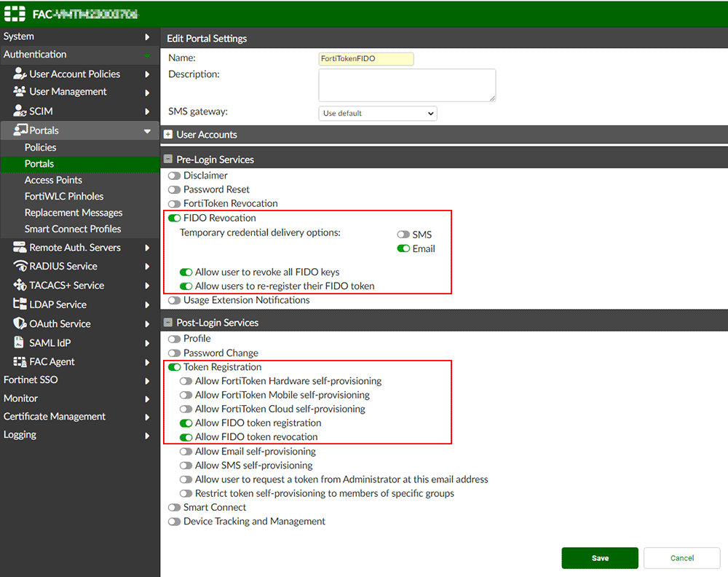Expand User Management submenu arrow

[147, 93]
